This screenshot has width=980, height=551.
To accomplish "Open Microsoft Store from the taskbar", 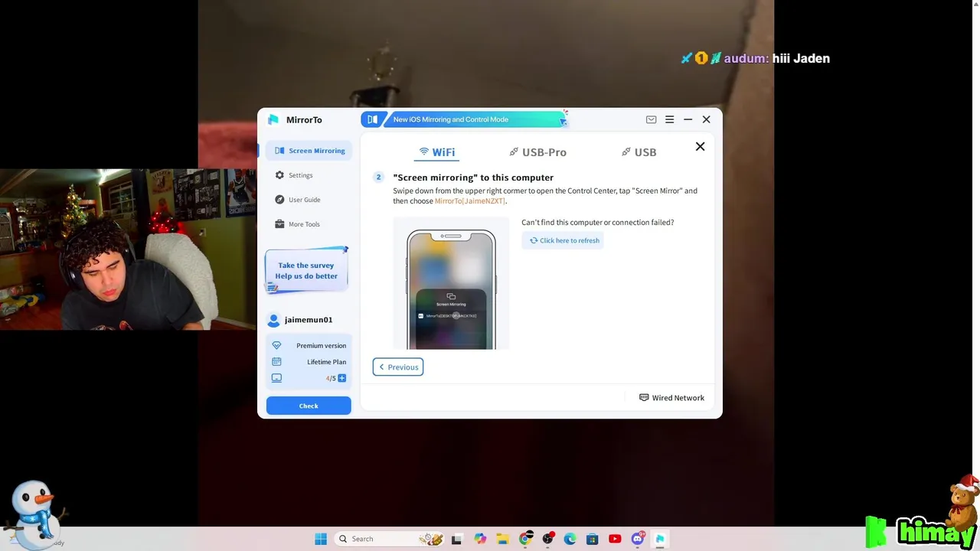I will click(592, 539).
